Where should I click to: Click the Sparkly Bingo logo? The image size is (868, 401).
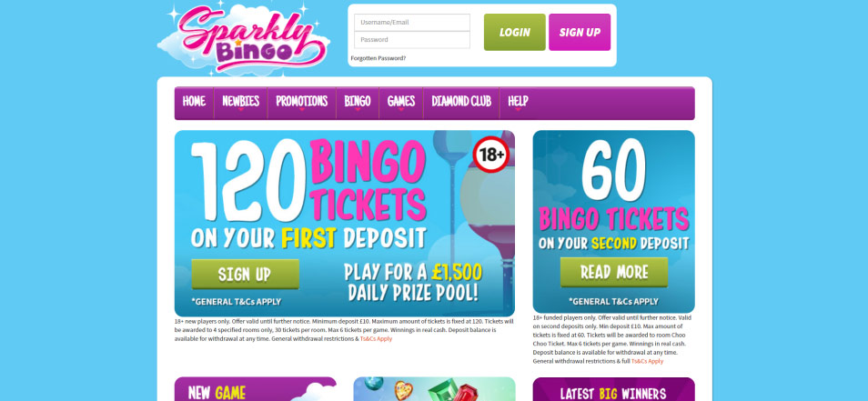click(244, 38)
